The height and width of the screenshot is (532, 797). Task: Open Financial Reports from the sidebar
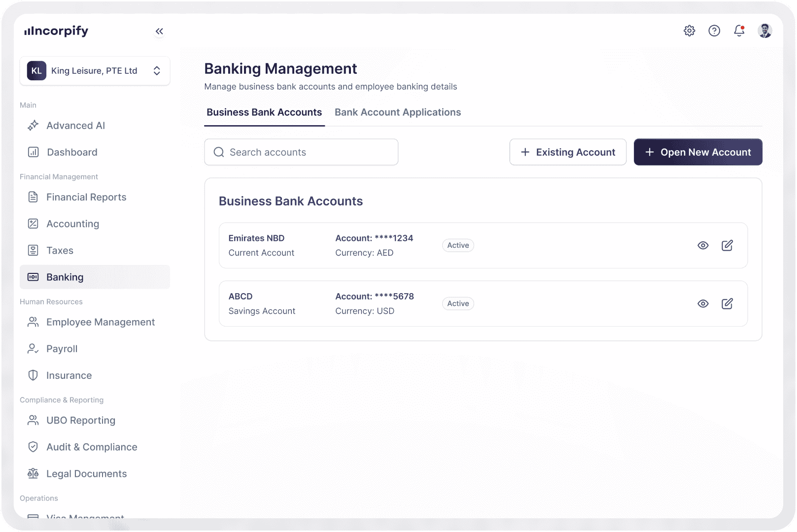pos(86,197)
